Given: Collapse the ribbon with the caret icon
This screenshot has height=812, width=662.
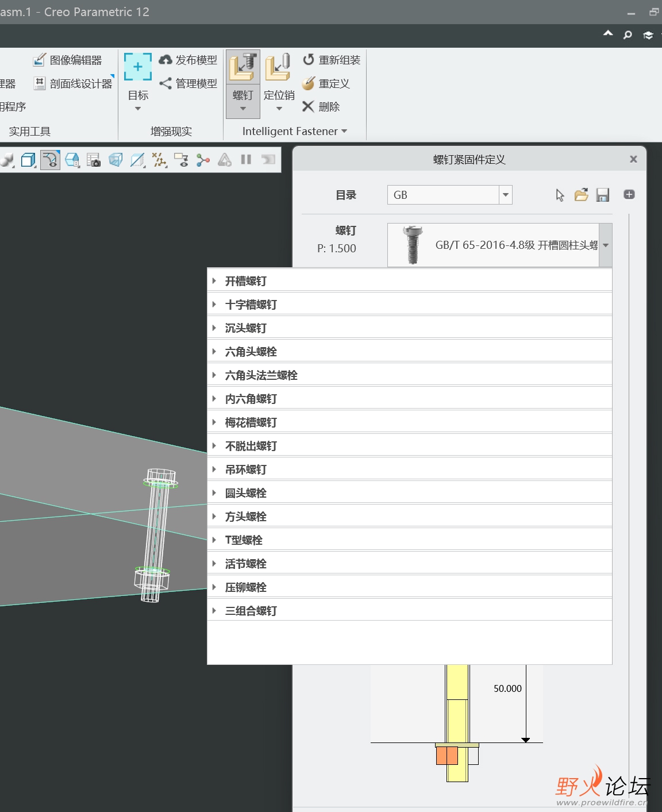Looking at the screenshot, I should click(608, 34).
